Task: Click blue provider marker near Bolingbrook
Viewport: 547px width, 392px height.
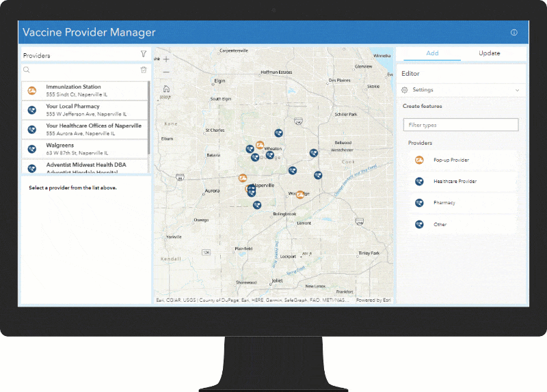Action: coord(257,205)
